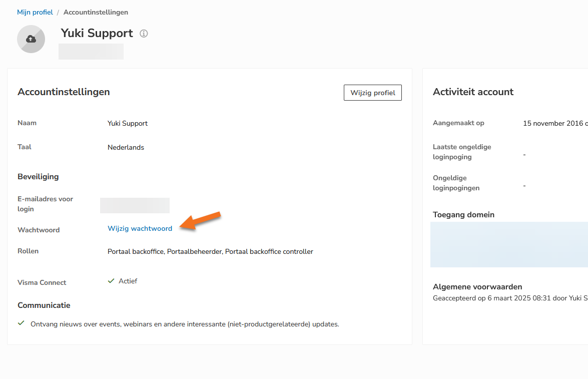Screen dimensions: 588x379
Task: Click the green Actief checkmark icon
Action: tap(111, 281)
